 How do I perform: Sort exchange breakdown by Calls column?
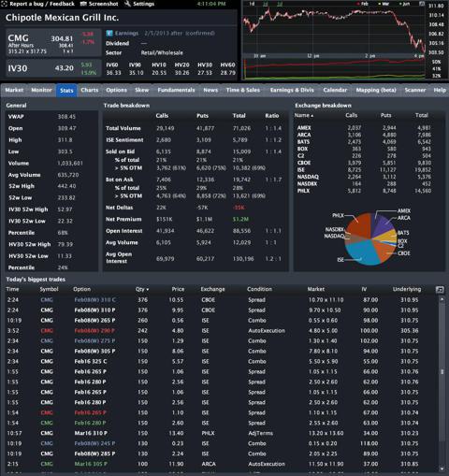click(x=351, y=115)
